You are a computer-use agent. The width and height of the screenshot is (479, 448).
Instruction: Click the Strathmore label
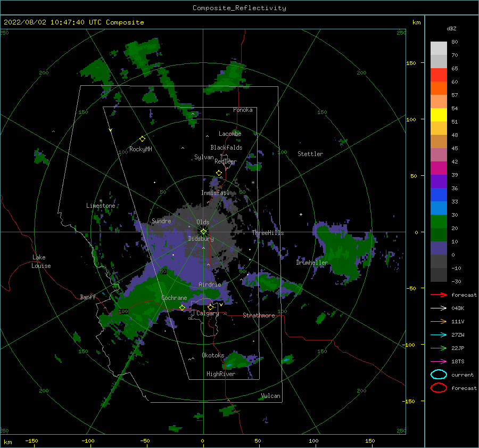[x=259, y=315]
